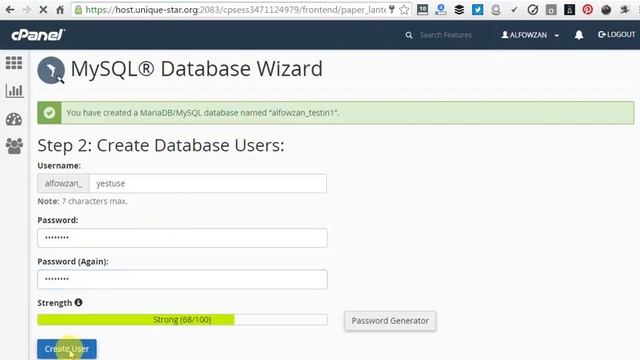Open the Buffer stacked-layers extension
Screen dimensions: 640x360
(x=459, y=9)
